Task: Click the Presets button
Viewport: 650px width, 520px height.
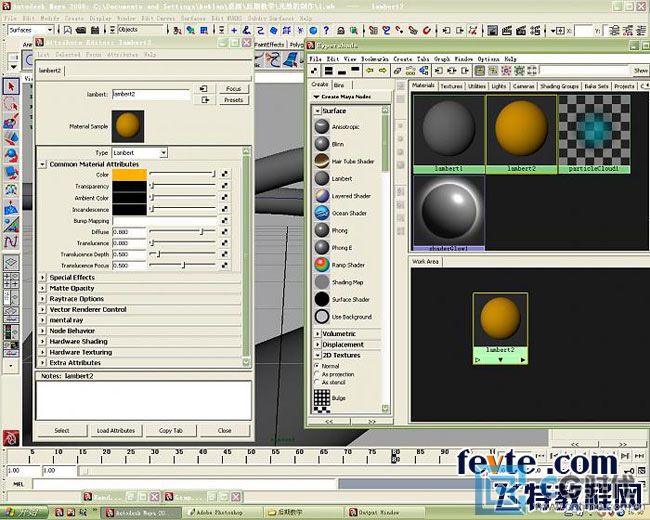Action: point(233,100)
